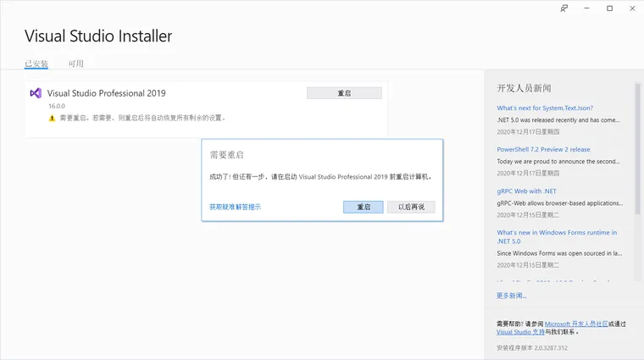
Task: Click the news panel vertical scrollbar
Action: (x=637, y=147)
